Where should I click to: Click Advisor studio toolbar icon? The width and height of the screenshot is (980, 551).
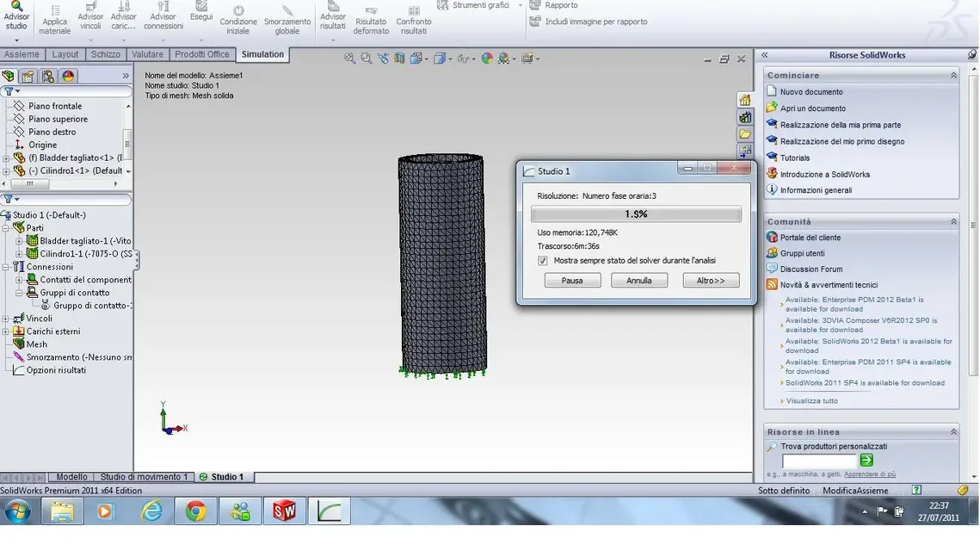click(16, 17)
